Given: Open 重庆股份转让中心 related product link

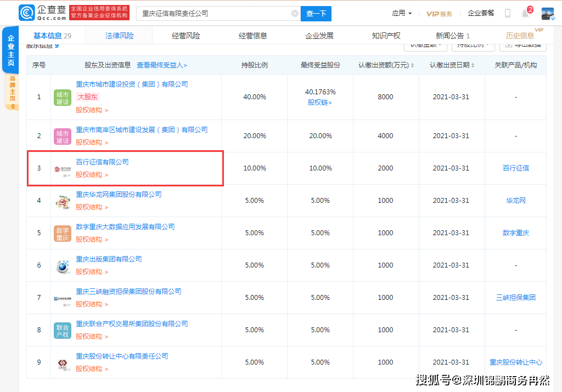Looking at the screenshot, I should [x=516, y=362].
